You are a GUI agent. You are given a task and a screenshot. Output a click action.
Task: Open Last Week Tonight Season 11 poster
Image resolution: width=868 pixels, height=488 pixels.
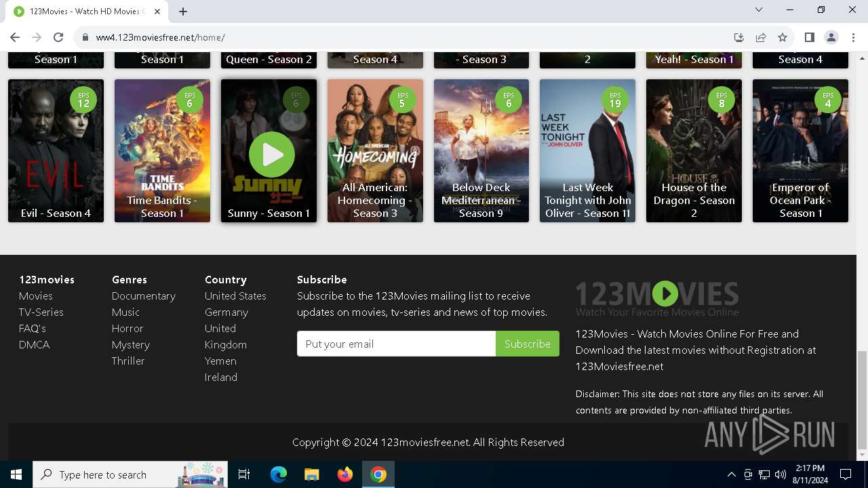587,150
